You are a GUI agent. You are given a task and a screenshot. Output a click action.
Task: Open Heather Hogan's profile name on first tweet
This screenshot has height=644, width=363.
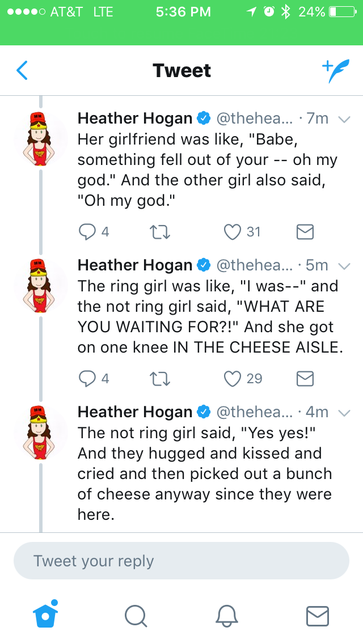click(x=135, y=118)
